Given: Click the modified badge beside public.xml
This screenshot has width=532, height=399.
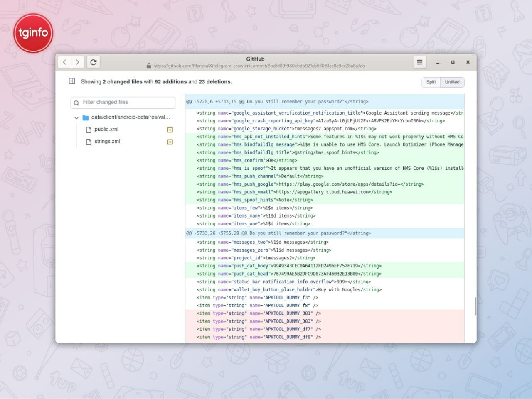Looking at the screenshot, I should pos(170,130).
